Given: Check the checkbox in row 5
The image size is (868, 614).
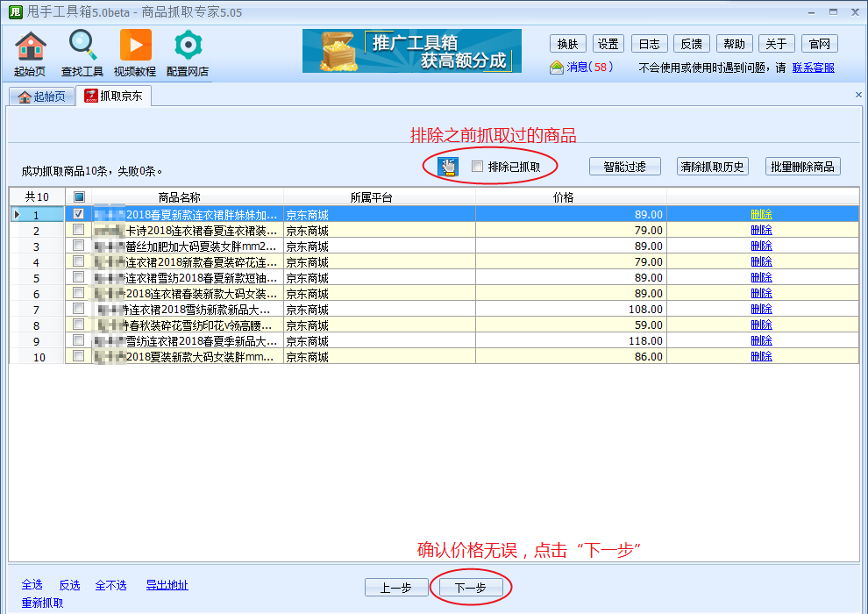Looking at the screenshot, I should point(79,277).
